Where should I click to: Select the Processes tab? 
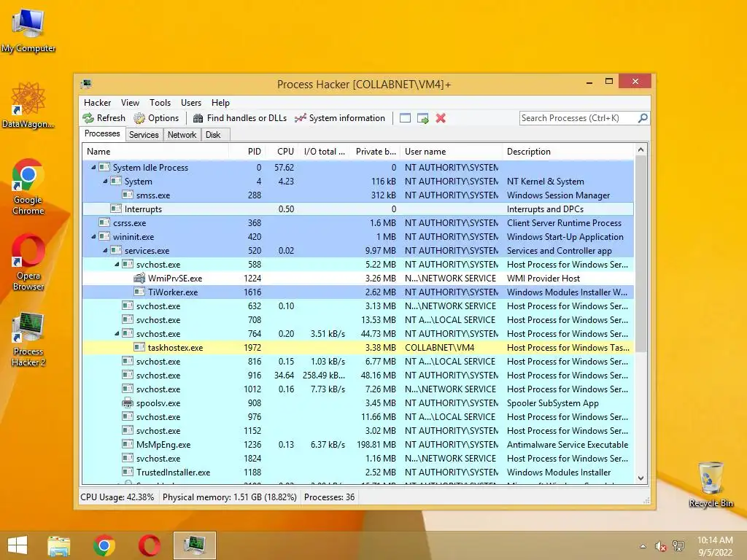pyautogui.click(x=102, y=134)
